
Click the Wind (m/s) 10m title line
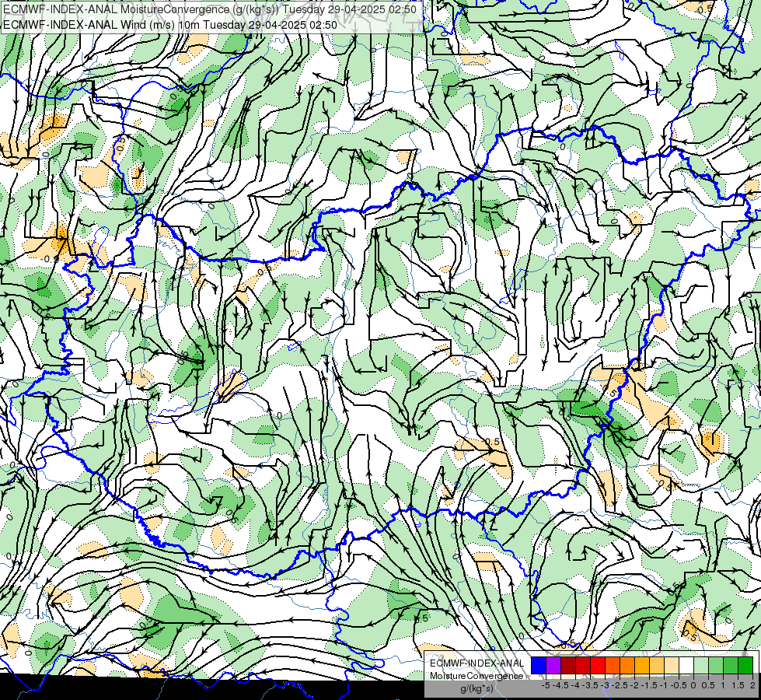[x=170, y=24]
